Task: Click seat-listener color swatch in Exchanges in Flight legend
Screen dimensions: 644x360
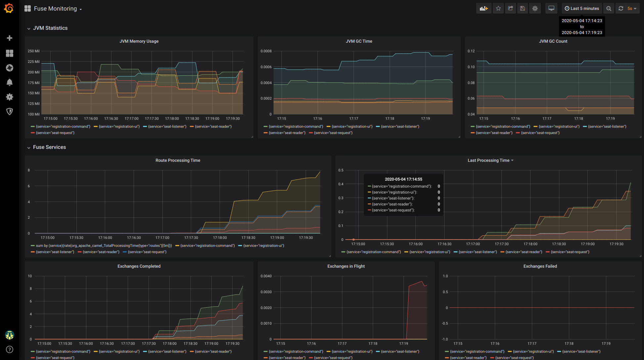Action: click(x=378, y=351)
